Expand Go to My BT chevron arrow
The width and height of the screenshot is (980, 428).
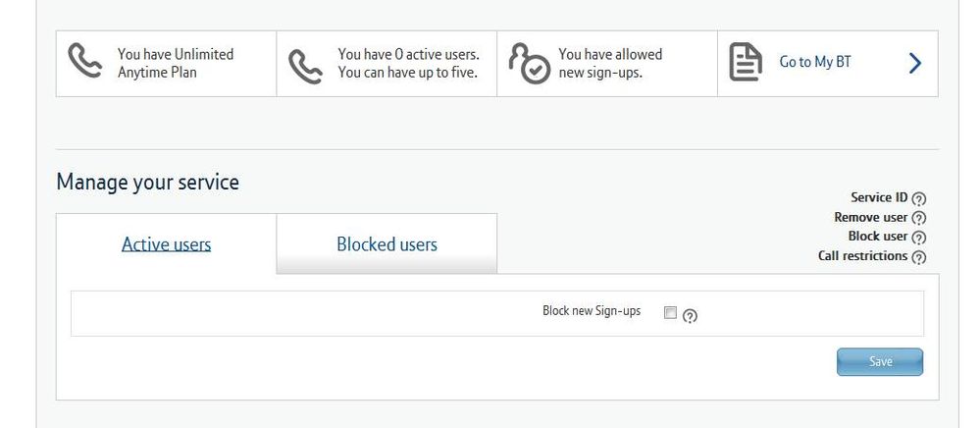(x=915, y=63)
